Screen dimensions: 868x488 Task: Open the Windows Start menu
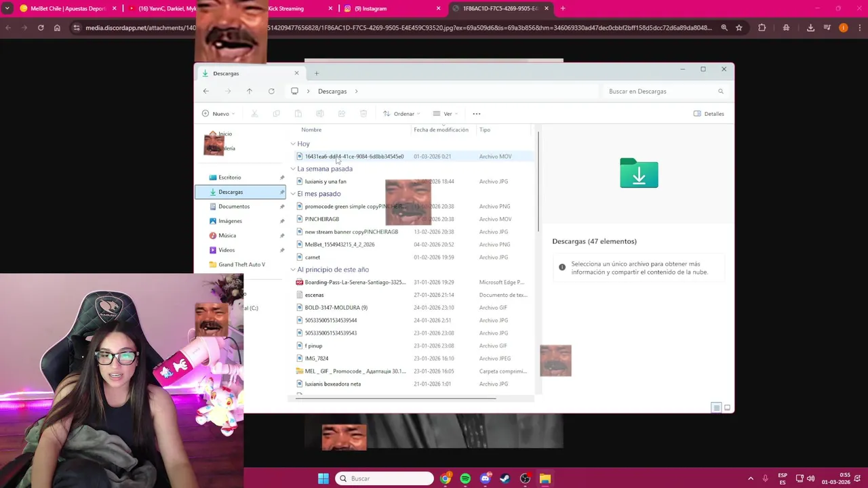click(x=323, y=479)
